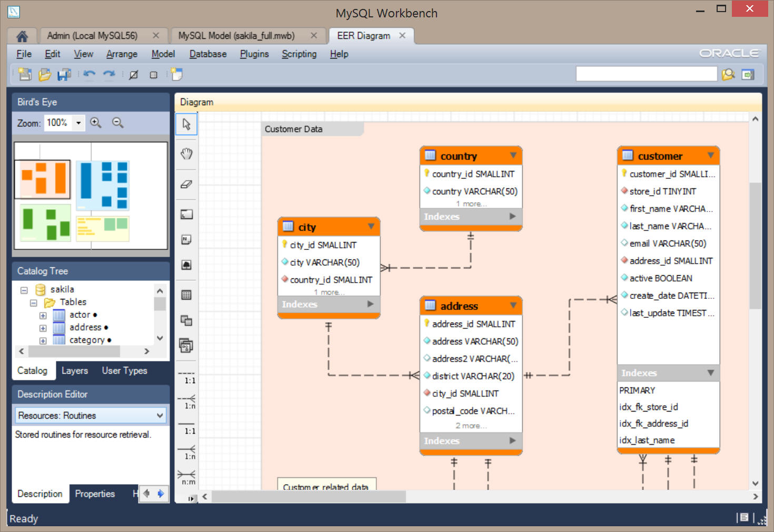Click the sidebar toggle icon at toolbar right end
This screenshot has height=532, width=774.
point(748,75)
